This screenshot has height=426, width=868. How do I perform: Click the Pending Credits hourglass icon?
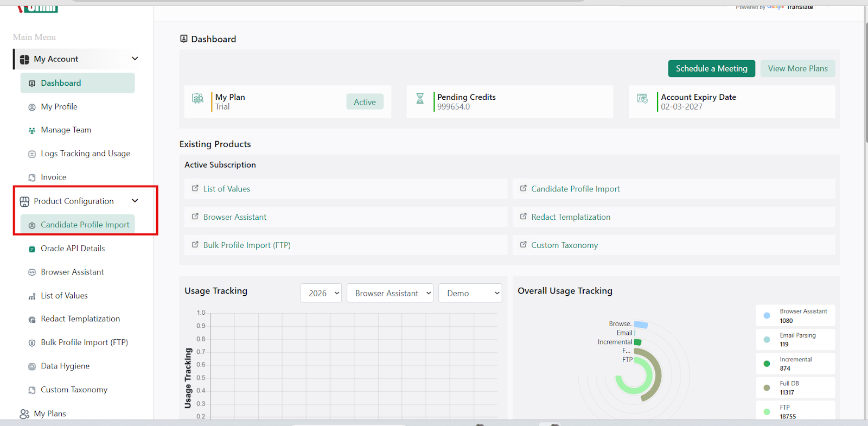pos(420,99)
